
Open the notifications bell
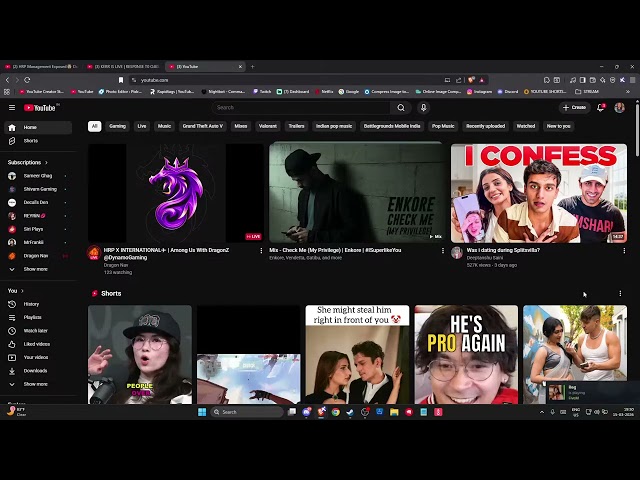click(600, 108)
